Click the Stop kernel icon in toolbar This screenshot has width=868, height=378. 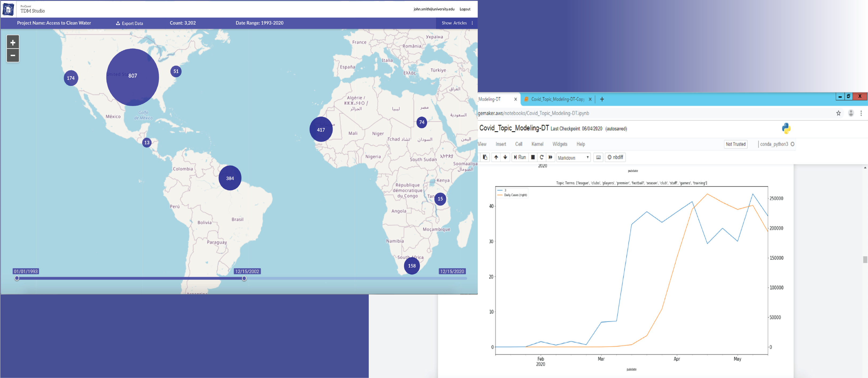point(532,157)
